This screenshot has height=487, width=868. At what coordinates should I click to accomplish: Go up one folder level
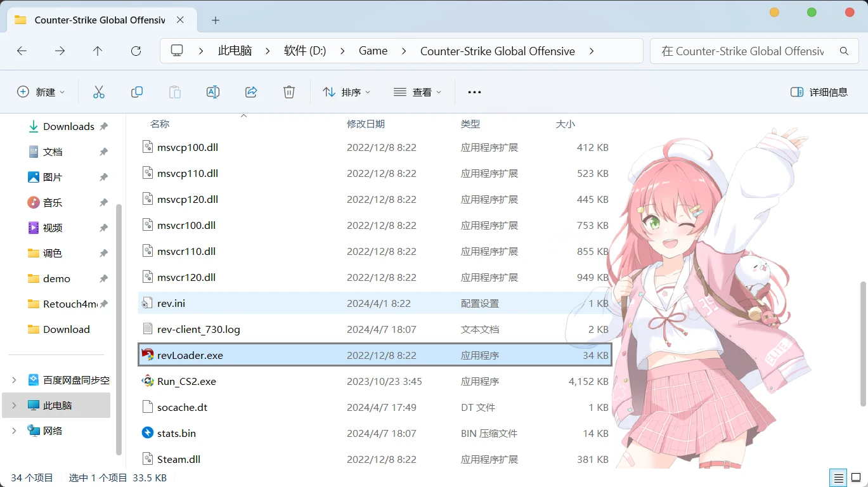click(x=98, y=51)
